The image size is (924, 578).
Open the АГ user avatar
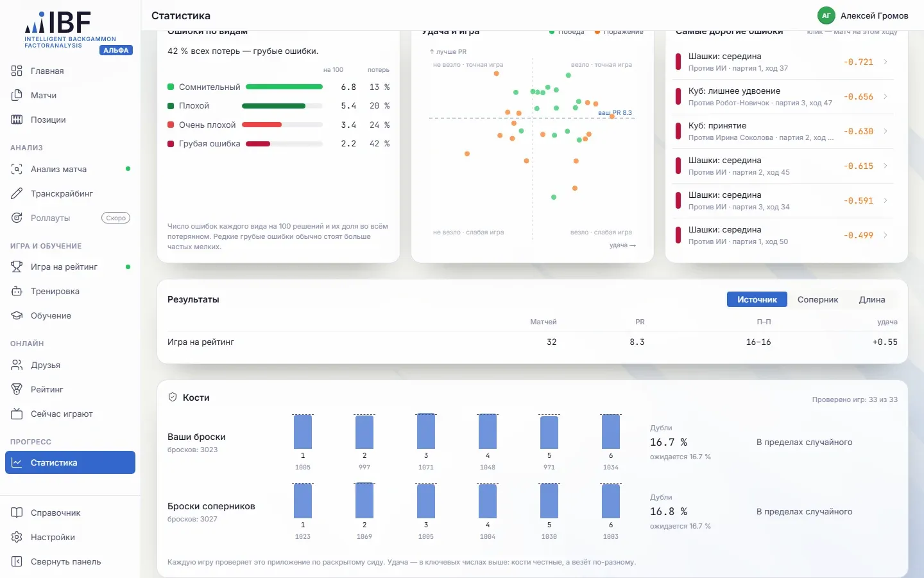pyautogui.click(x=826, y=15)
